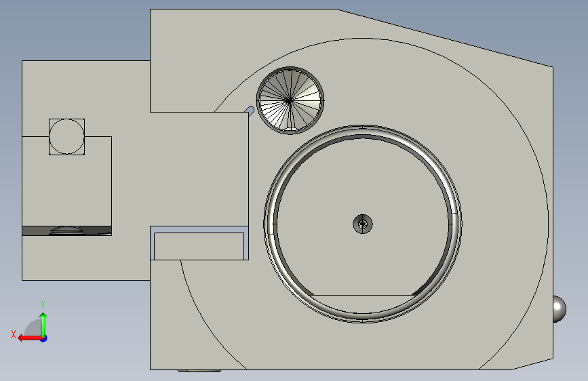Click the green "Y" axis label
The width and height of the screenshot is (588, 381).
[x=43, y=304]
